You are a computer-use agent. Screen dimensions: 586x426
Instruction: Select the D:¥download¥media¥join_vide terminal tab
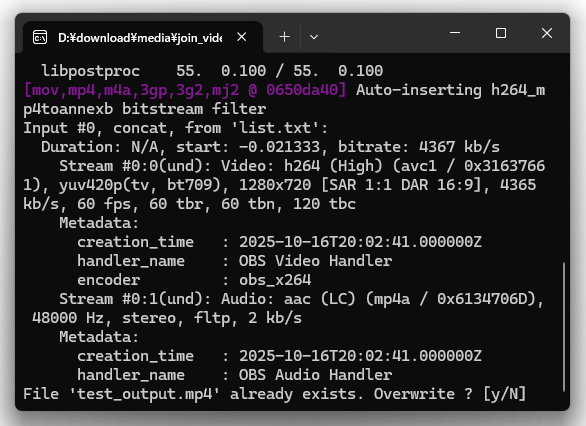(143, 37)
